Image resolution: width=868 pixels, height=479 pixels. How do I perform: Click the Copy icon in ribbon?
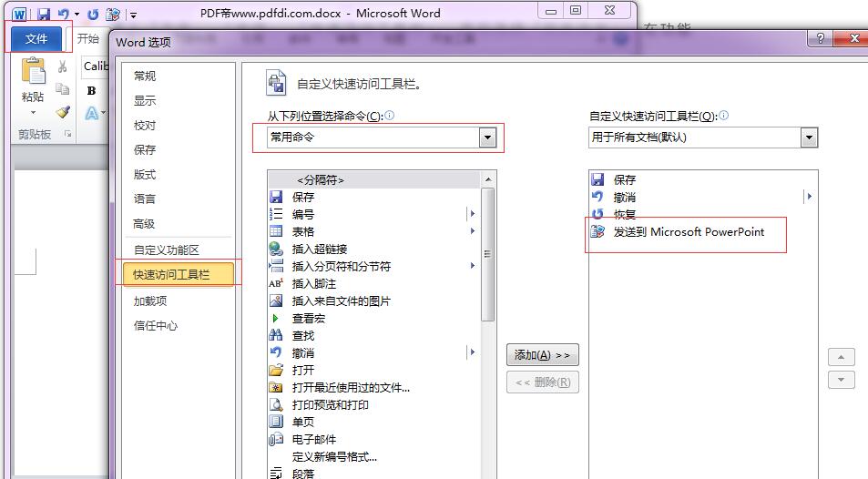click(x=63, y=88)
